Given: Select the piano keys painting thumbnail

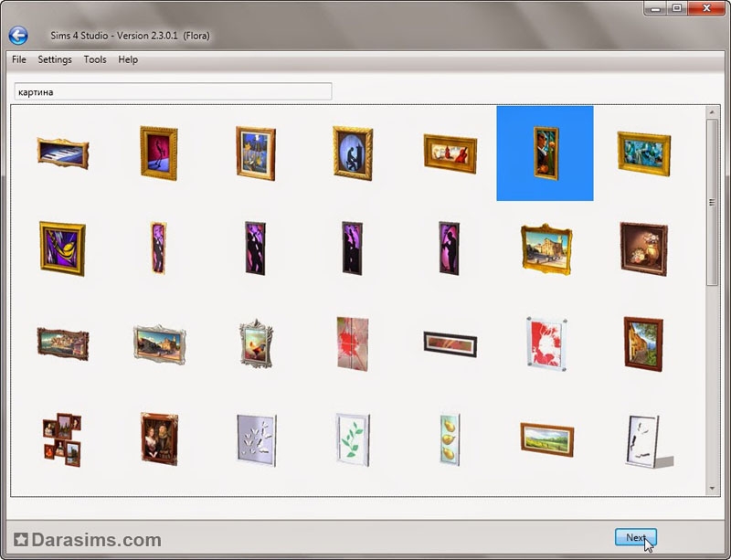Looking at the screenshot, I should click(x=63, y=153).
